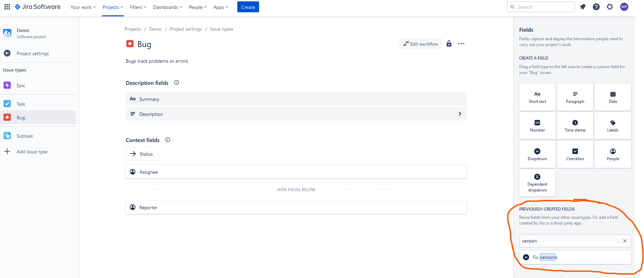Open the Apps dropdown menu

tap(221, 7)
